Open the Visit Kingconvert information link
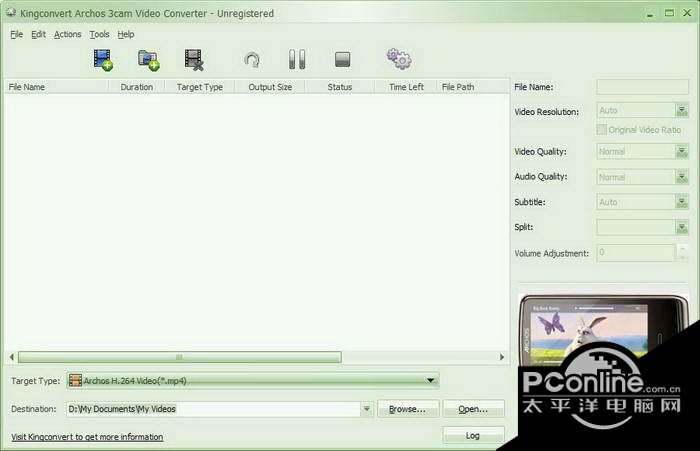 [x=87, y=437]
